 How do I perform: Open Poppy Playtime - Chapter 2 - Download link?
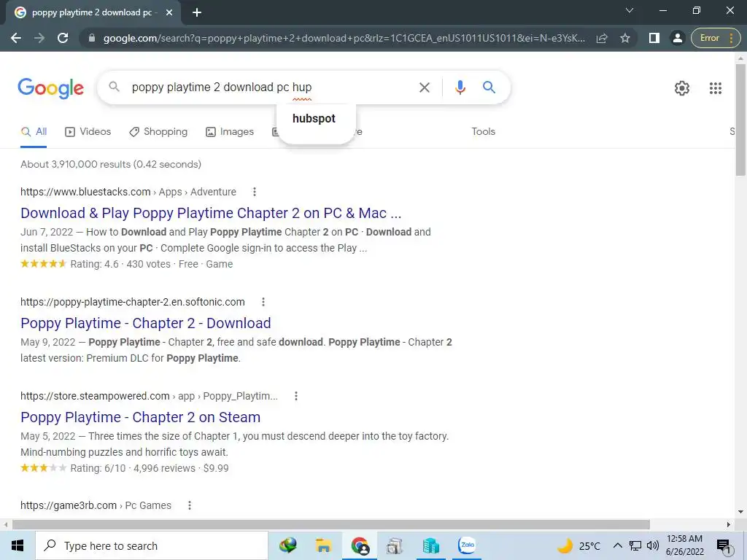pyautogui.click(x=146, y=323)
